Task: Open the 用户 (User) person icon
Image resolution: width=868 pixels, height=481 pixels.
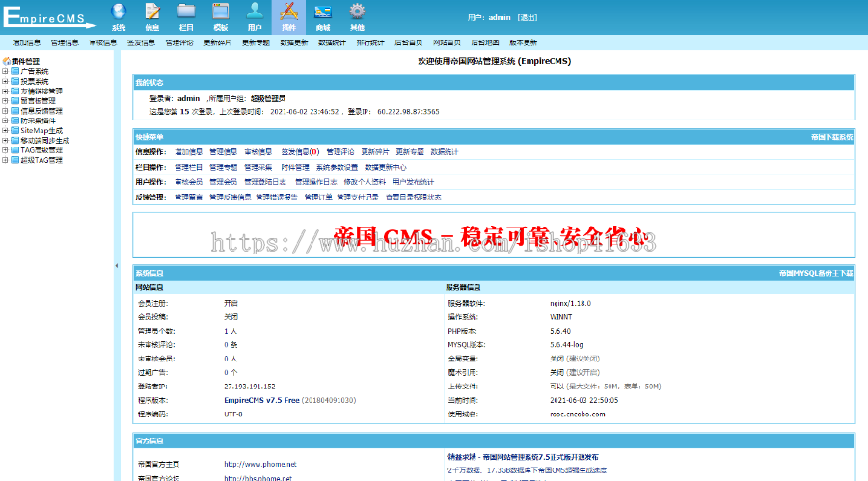Action: point(255,12)
